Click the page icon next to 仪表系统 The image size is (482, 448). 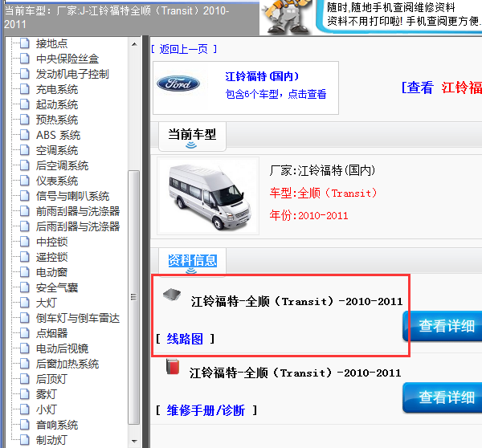(x=25, y=181)
